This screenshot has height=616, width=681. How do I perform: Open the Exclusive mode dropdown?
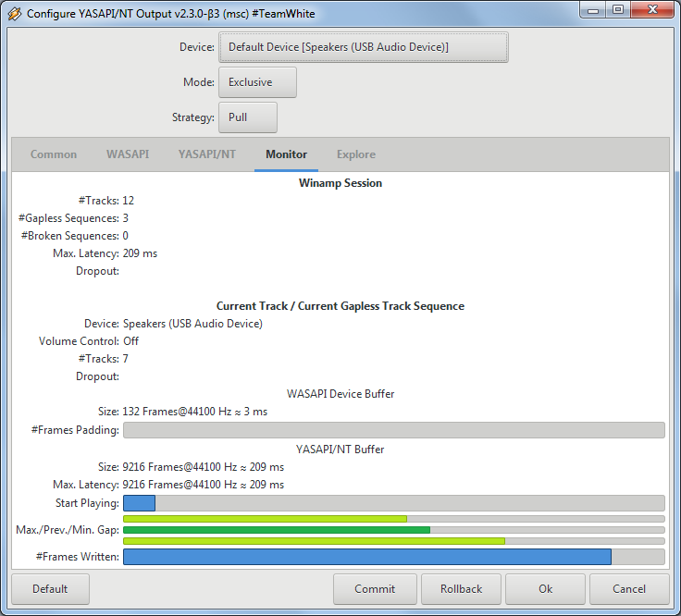coord(257,82)
